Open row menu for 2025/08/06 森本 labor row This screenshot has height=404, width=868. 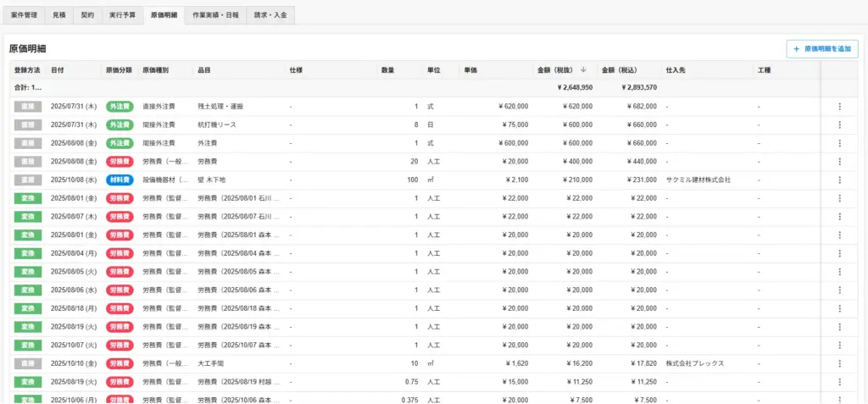(x=839, y=290)
